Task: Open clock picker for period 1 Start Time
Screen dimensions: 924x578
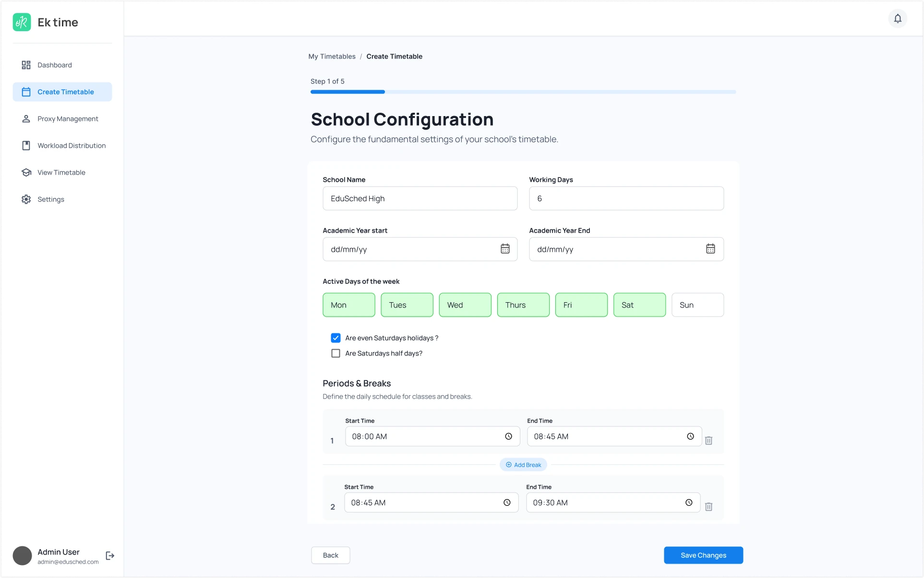Action: coord(508,436)
